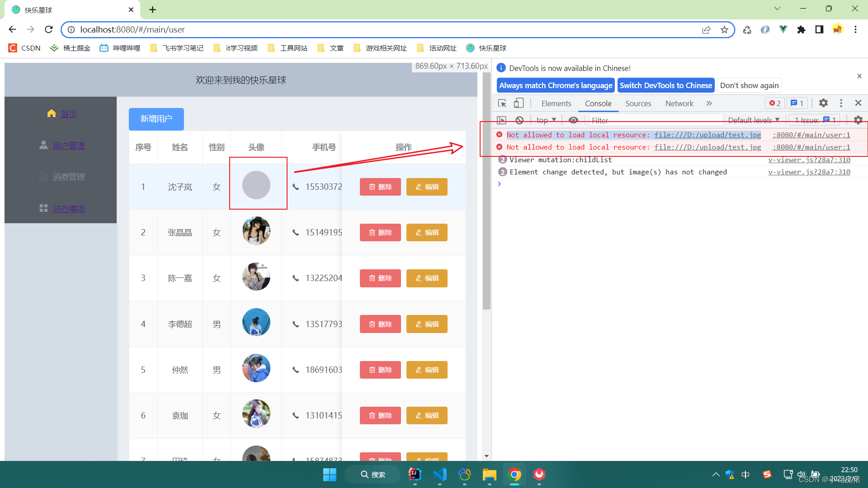Click 编辑 button for 沈子岚 row

coord(427,187)
